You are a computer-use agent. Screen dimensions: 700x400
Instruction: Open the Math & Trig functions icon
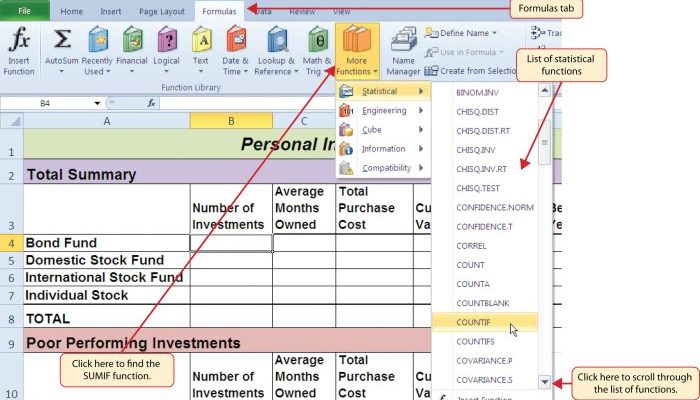317,40
